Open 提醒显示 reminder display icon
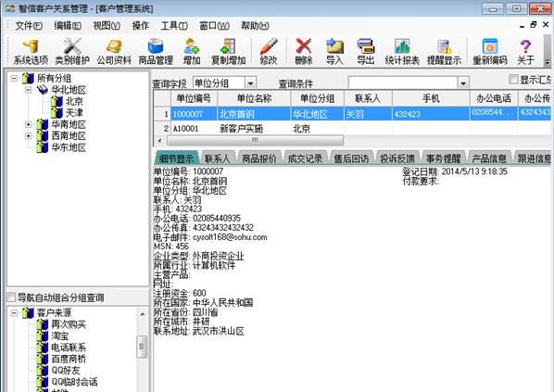554x392 pixels. click(444, 52)
